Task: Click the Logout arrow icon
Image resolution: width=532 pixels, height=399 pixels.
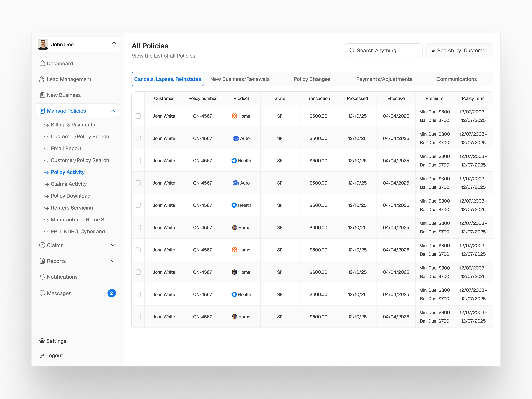Action: (x=42, y=355)
